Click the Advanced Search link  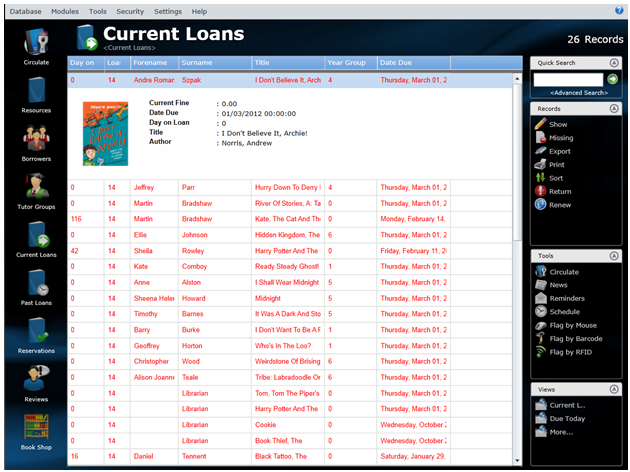pyautogui.click(x=579, y=92)
